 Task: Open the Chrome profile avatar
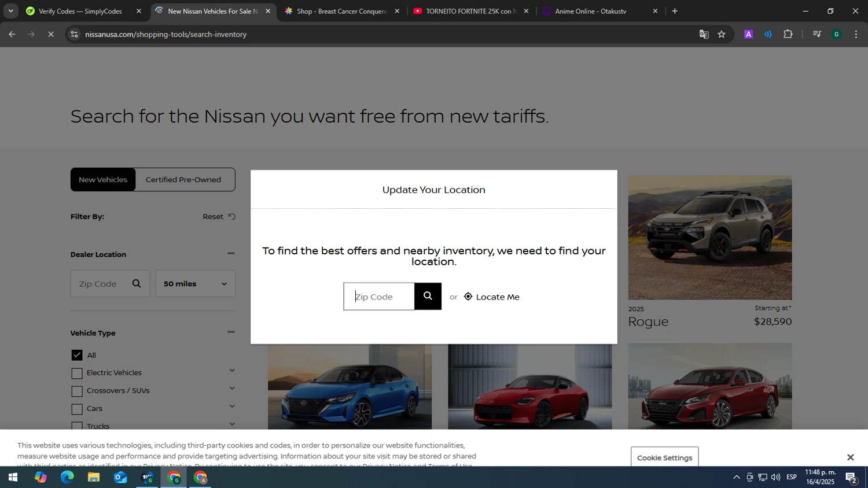pyautogui.click(x=836, y=34)
